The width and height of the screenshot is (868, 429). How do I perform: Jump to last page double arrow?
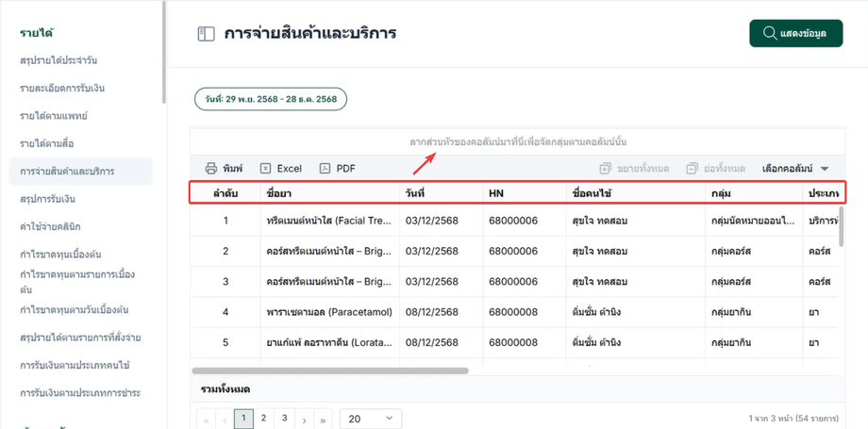(324, 420)
